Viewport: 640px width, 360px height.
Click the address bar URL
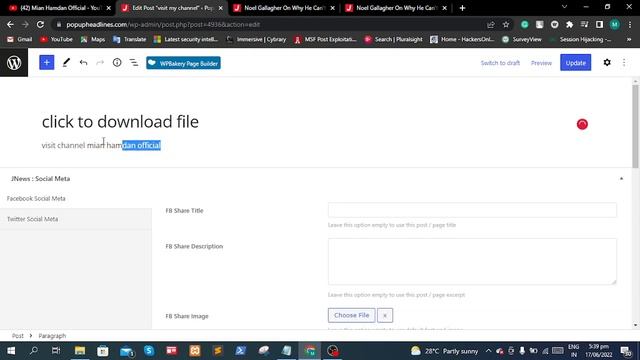163,24
